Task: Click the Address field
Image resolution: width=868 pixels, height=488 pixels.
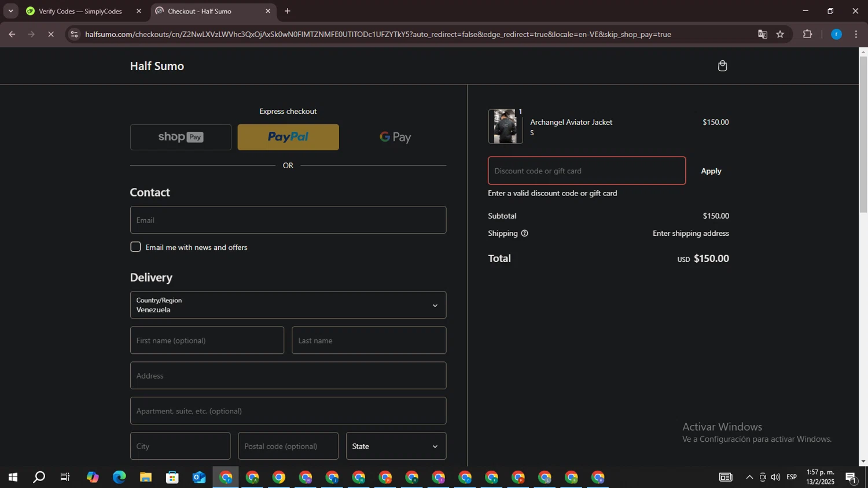Action: tap(288, 375)
